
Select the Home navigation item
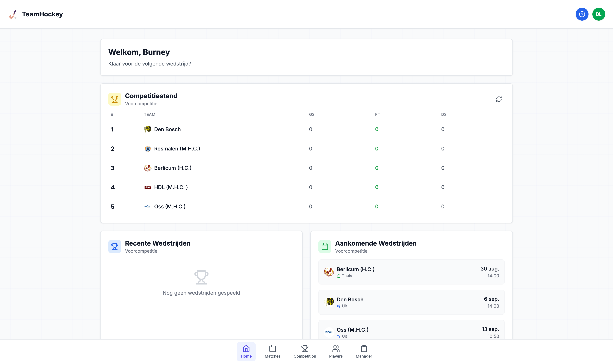(246, 351)
